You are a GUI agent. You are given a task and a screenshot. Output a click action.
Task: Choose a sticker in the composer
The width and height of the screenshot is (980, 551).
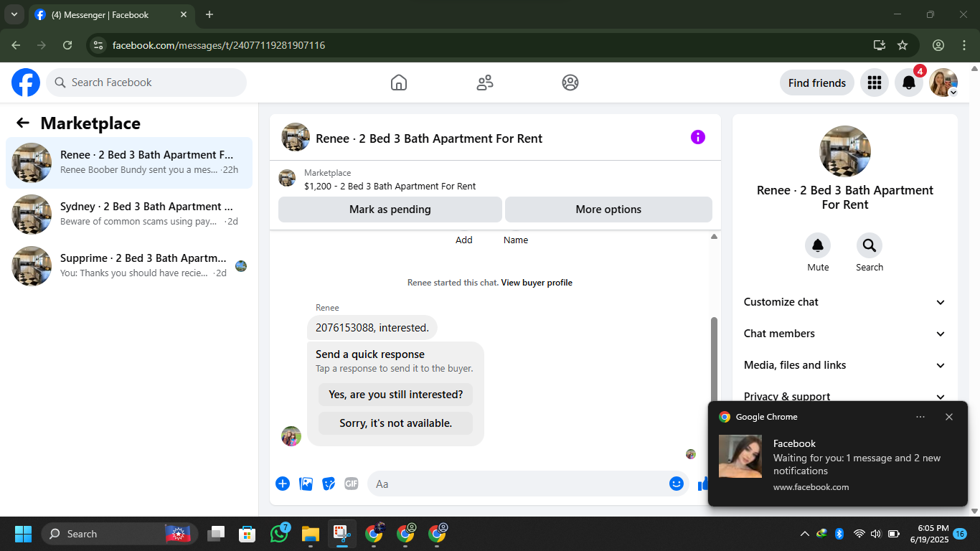tap(329, 484)
